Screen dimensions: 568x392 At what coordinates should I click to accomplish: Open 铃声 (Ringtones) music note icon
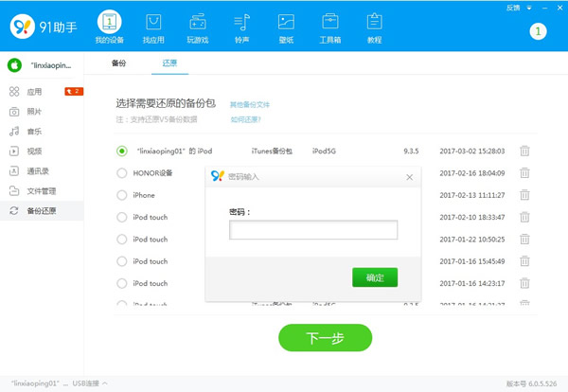pyautogui.click(x=241, y=27)
